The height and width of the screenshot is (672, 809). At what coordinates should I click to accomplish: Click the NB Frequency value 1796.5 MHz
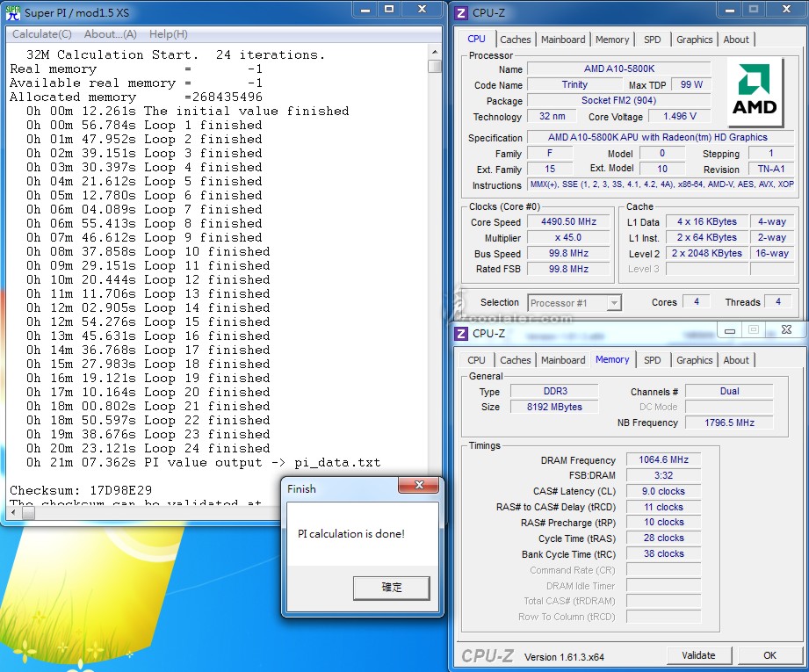[x=729, y=423]
